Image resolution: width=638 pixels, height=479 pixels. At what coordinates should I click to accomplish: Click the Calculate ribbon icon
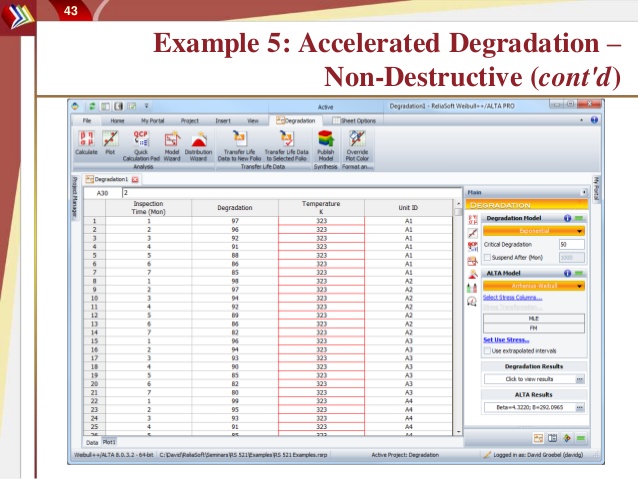pos(85,141)
